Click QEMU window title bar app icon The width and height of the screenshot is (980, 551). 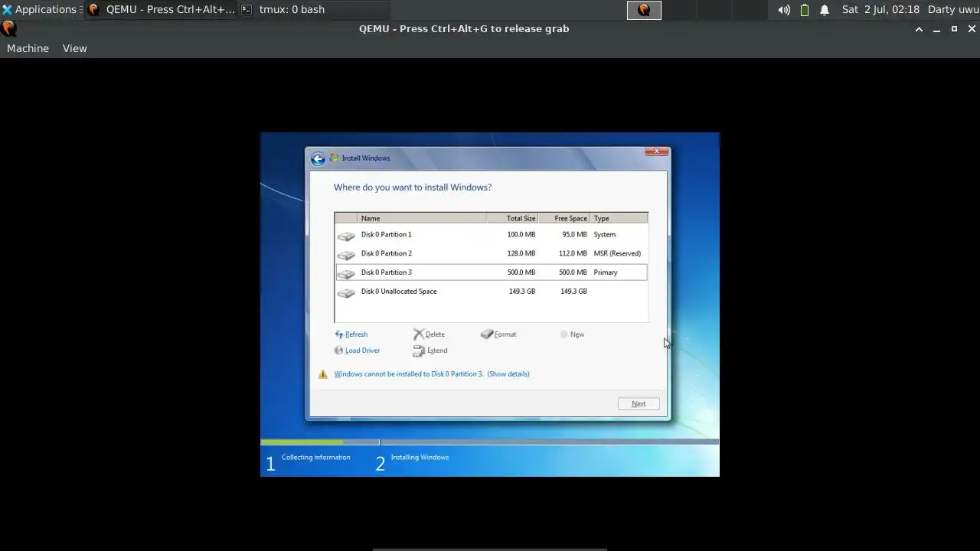[8, 29]
